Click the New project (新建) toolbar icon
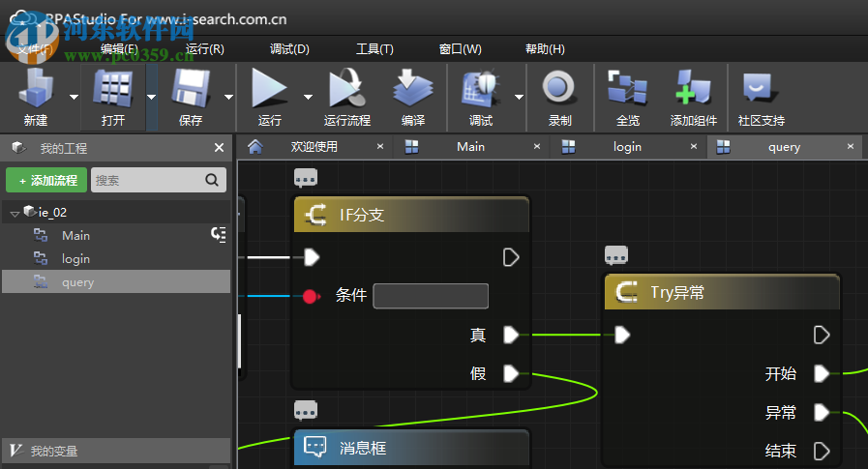The width and height of the screenshot is (868, 469). tap(36, 89)
